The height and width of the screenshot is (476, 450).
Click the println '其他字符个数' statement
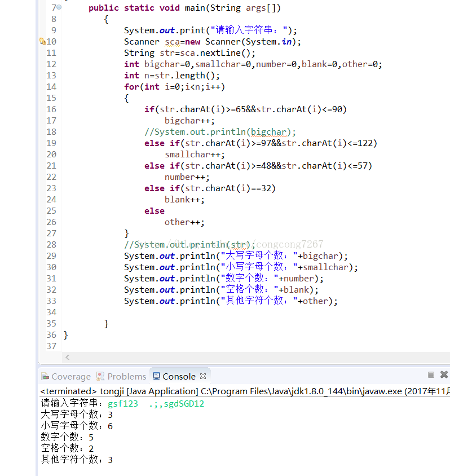coord(231,301)
